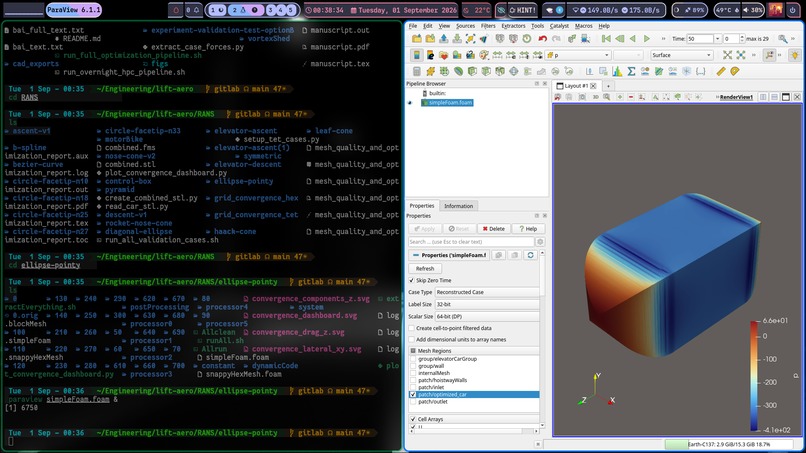Click the Sigma descriptive statistics icon

click(631, 71)
